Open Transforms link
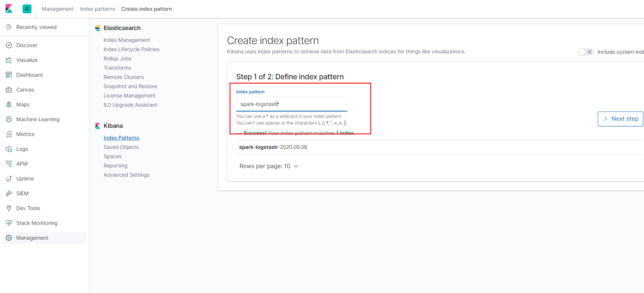This screenshot has width=644, height=293. (117, 68)
